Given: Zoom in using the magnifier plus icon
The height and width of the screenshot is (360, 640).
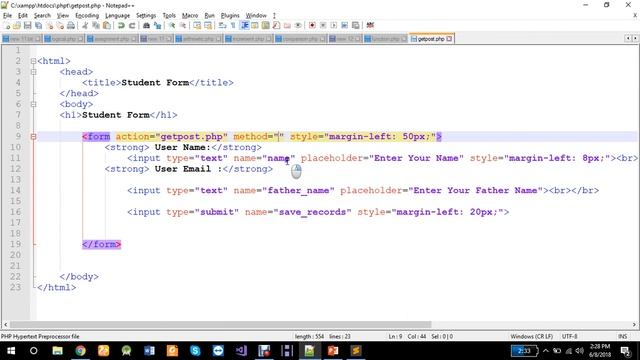Looking at the screenshot, I should point(172,25).
